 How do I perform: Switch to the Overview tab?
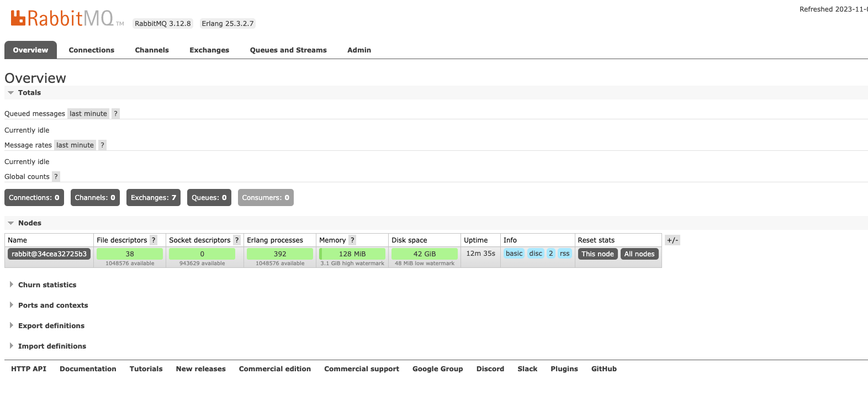coord(30,50)
